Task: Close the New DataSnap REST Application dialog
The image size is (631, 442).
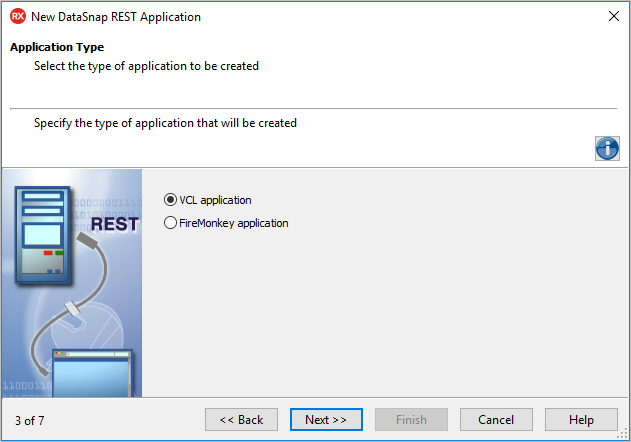Action: click(x=614, y=16)
